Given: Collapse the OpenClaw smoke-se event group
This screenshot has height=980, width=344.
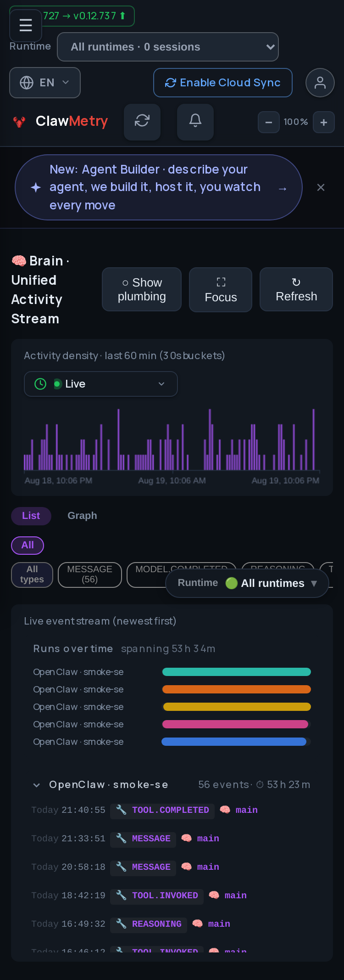Looking at the screenshot, I should (x=37, y=785).
